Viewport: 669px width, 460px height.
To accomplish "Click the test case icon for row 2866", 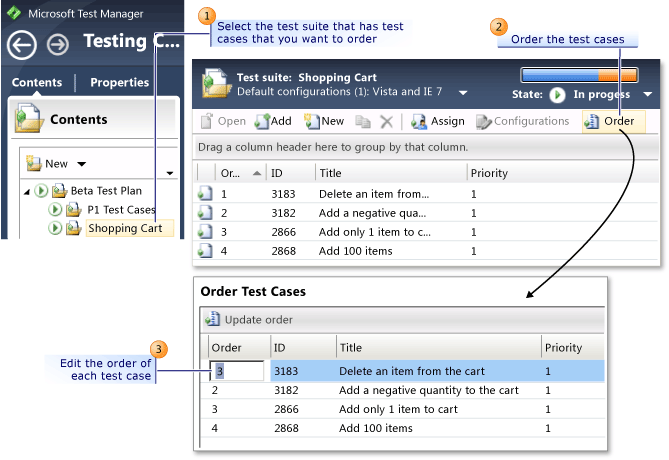I will 205,231.
